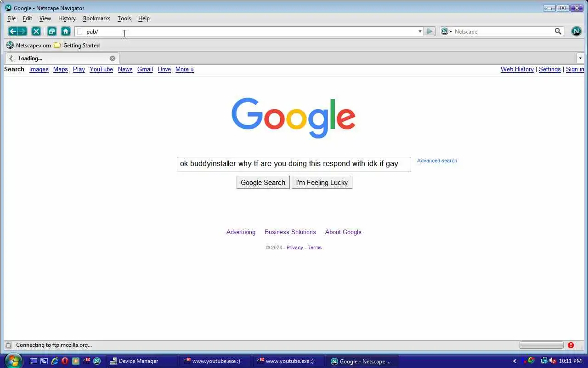Screen dimensions: 588x368
Task: Click the page icon left of pub/ address
Action: tap(80, 31)
